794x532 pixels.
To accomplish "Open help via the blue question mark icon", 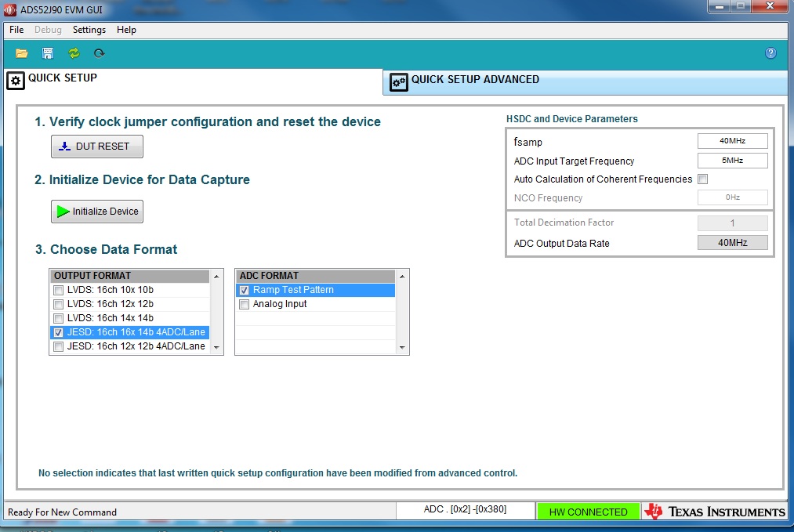I will tap(770, 53).
